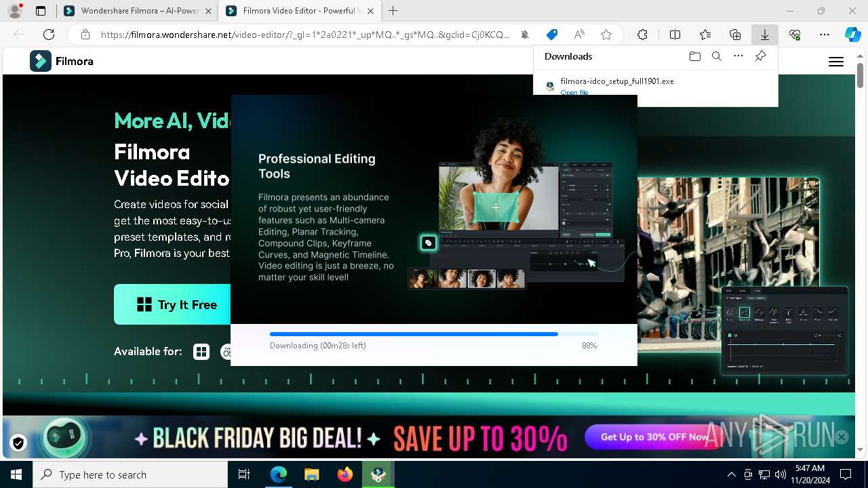This screenshot has width=868, height=488.
Task: Open browser Settings and more menu
Action: (x=825, y=35)
